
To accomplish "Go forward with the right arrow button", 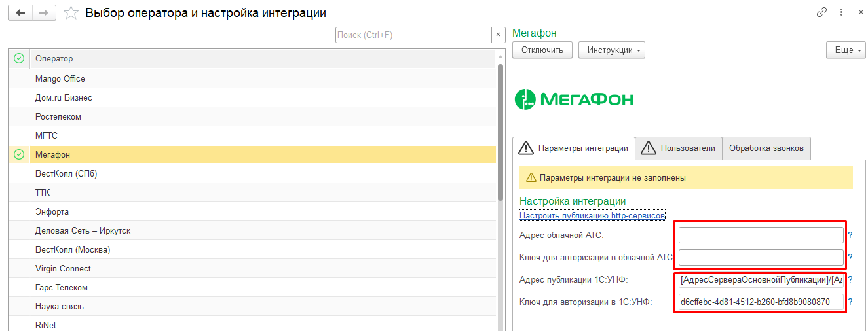I will (x=44, y=13).
